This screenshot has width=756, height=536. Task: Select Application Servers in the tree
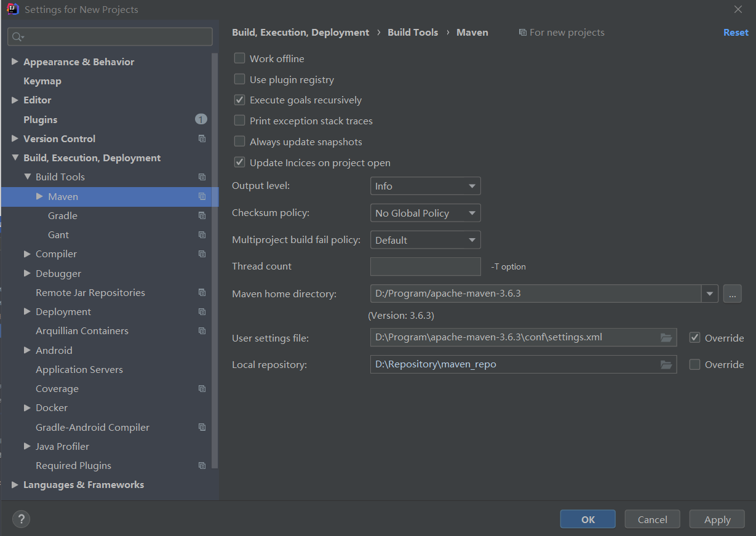coord(79,369)
